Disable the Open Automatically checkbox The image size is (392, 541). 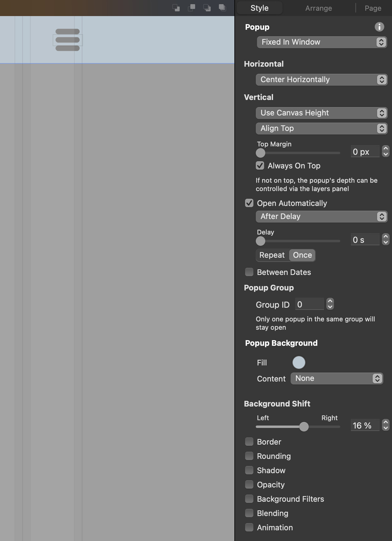point(249,203)
